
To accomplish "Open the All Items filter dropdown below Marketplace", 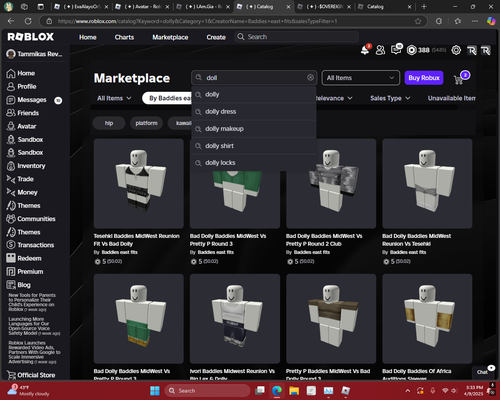I will pyautogui.click(x=114, y=98).
